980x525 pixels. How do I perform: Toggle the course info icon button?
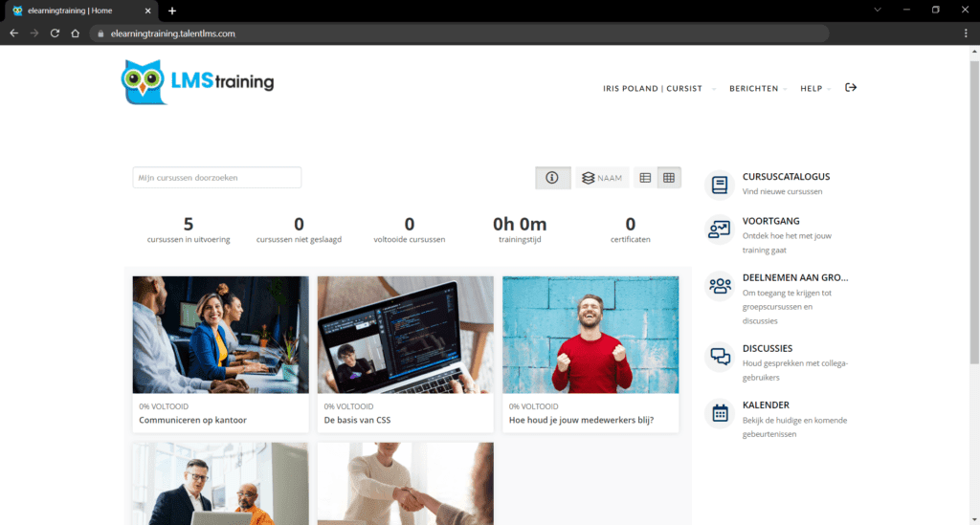coord(552,178)
